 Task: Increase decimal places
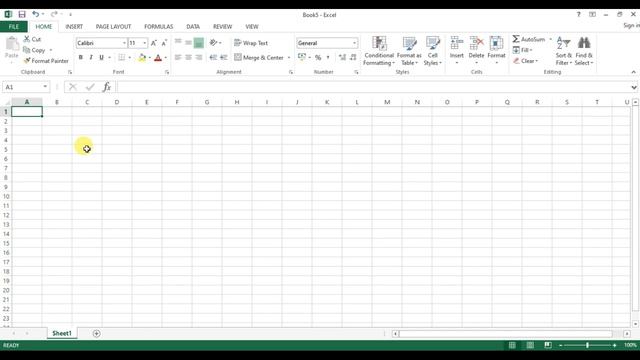[342, 58]
